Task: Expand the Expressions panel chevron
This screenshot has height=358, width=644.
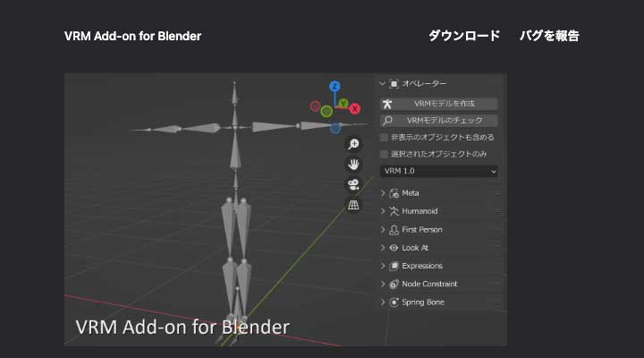Action: [x=383, y=266]
